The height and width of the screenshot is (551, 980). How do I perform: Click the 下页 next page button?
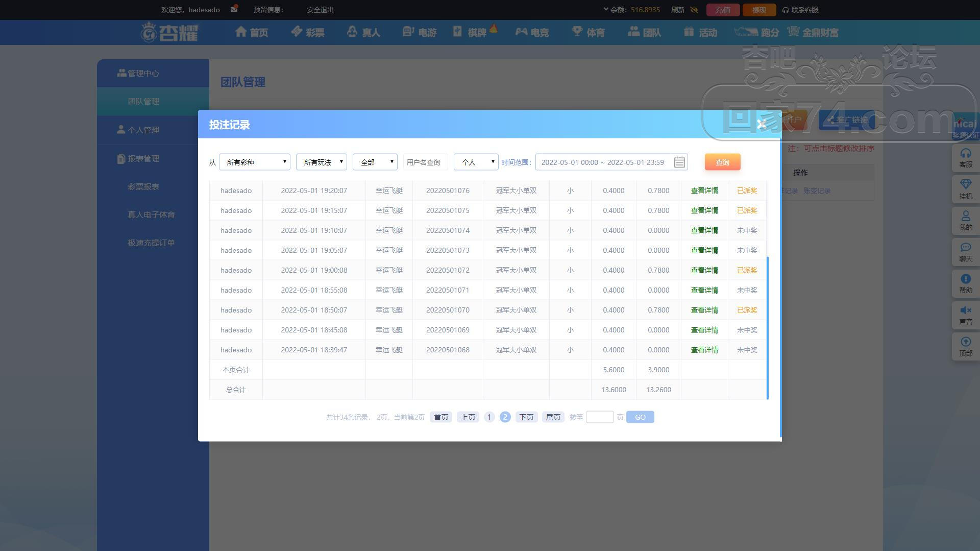tap(526, 417)
